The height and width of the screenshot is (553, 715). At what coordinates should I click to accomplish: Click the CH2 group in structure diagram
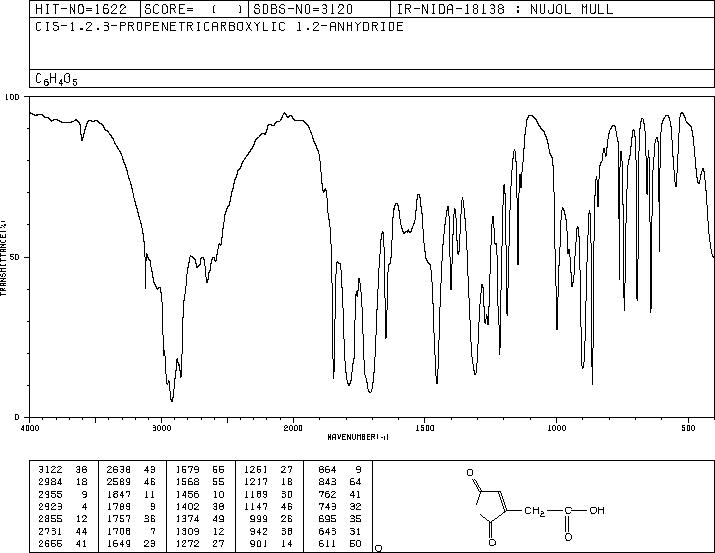click(534, 511)
